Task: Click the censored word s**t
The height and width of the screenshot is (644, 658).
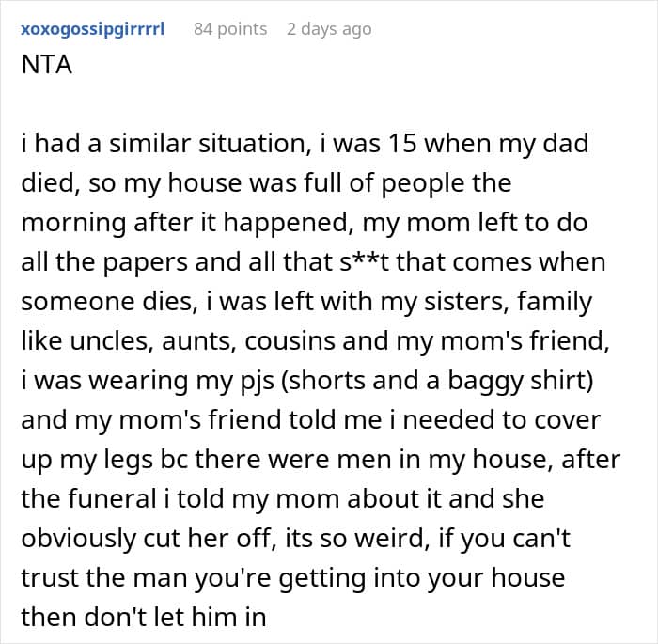Action: pyautogui.click(x=366, y=262)
